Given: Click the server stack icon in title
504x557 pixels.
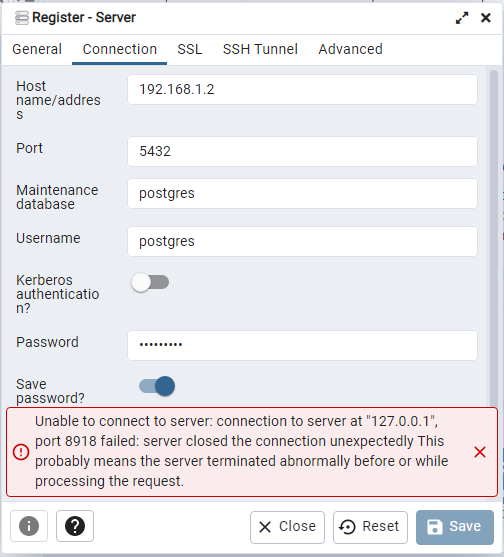Looking at the screenshot, I should point(22,18).
